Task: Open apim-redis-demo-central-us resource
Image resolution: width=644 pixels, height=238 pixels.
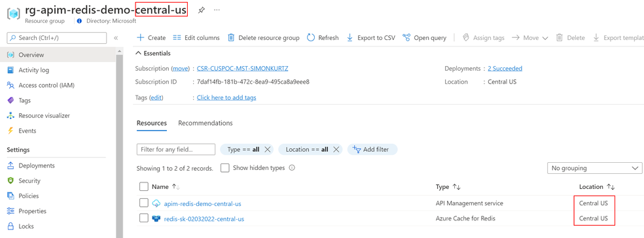Action: [x=202, y=203]
